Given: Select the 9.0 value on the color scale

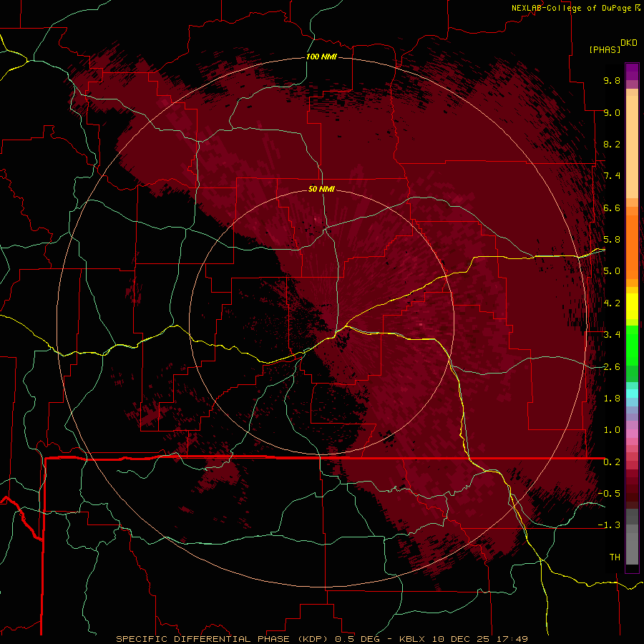Looking at the screenshot, I should coord(612,112).
